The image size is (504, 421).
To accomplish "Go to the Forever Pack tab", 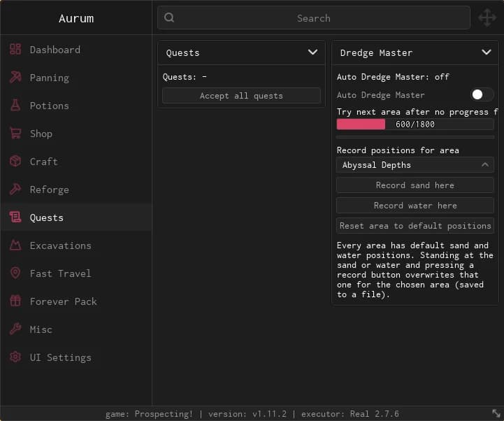I will tap(76, 301).
